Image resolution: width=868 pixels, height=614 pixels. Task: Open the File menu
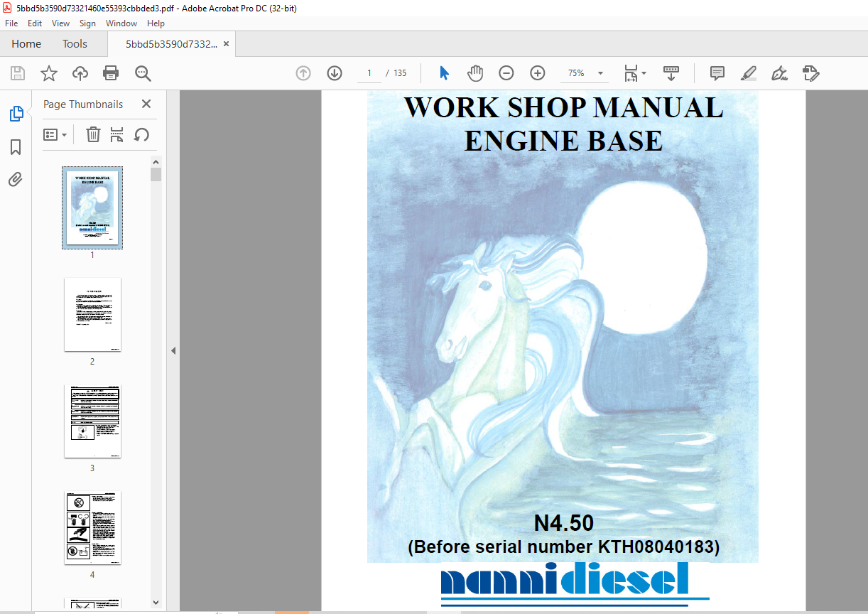[x=11, y=23]
